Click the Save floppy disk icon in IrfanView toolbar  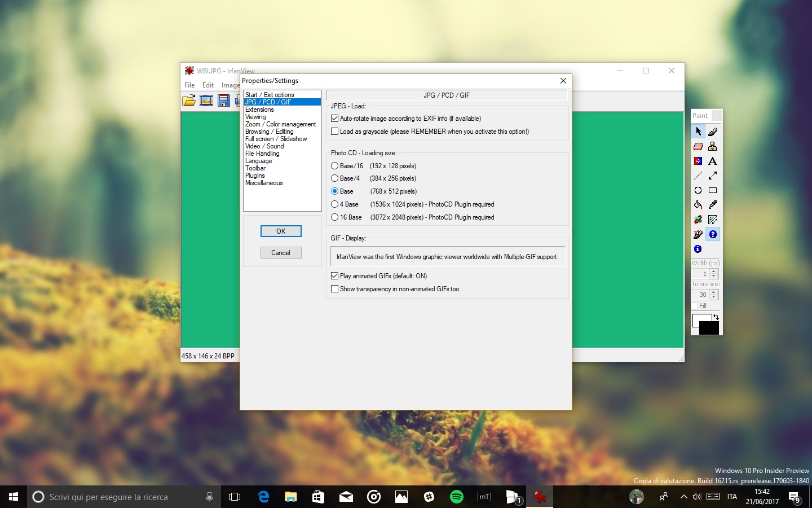pyautogui.click(x=224, y=101)
